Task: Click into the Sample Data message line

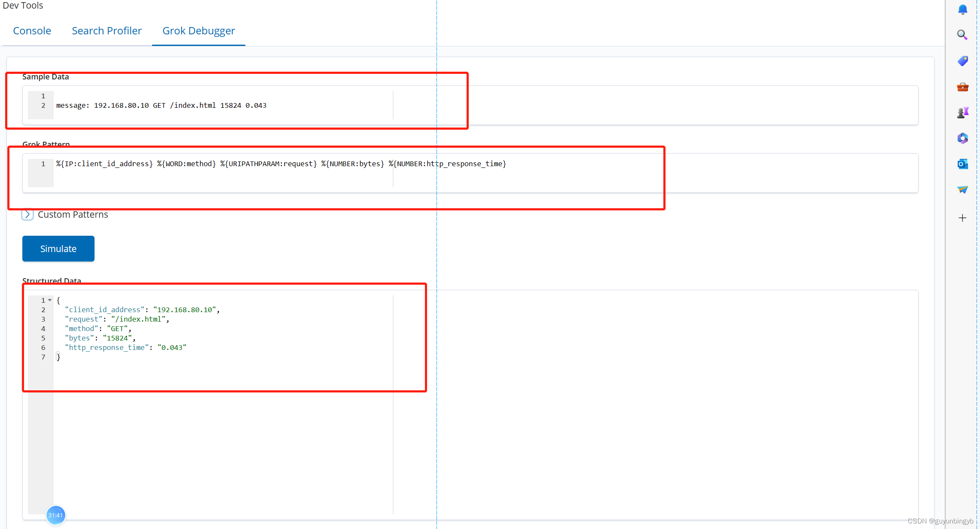Action: [161, 106]
